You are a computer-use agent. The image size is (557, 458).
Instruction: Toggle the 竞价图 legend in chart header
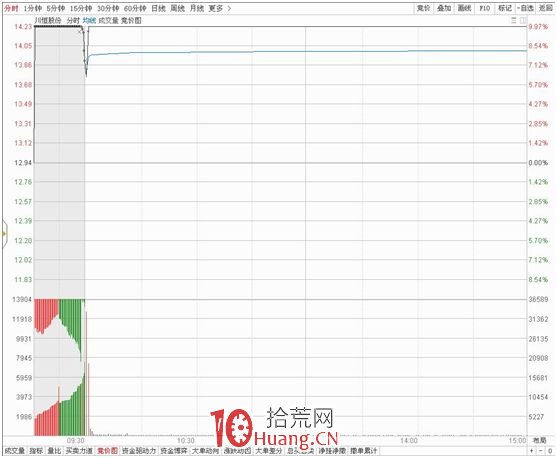point(131,21)
